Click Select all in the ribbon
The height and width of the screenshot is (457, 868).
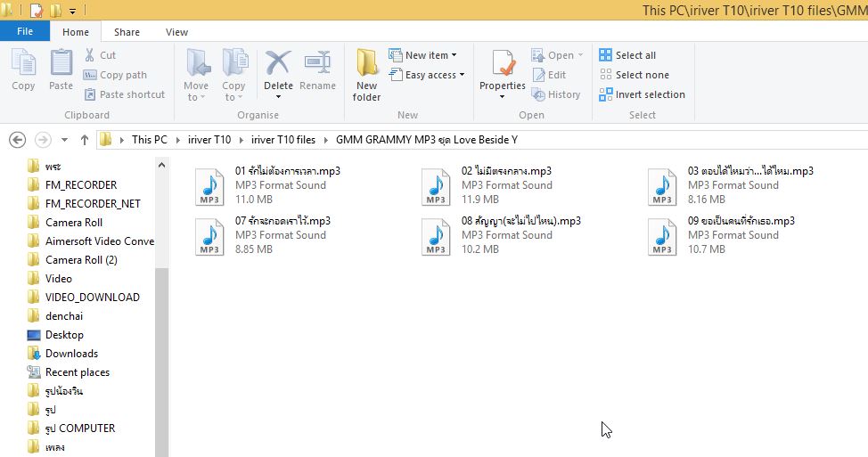pos(628,55)
